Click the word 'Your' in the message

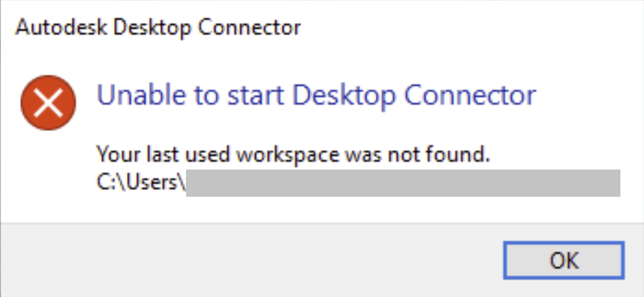(x=118, y=154)
